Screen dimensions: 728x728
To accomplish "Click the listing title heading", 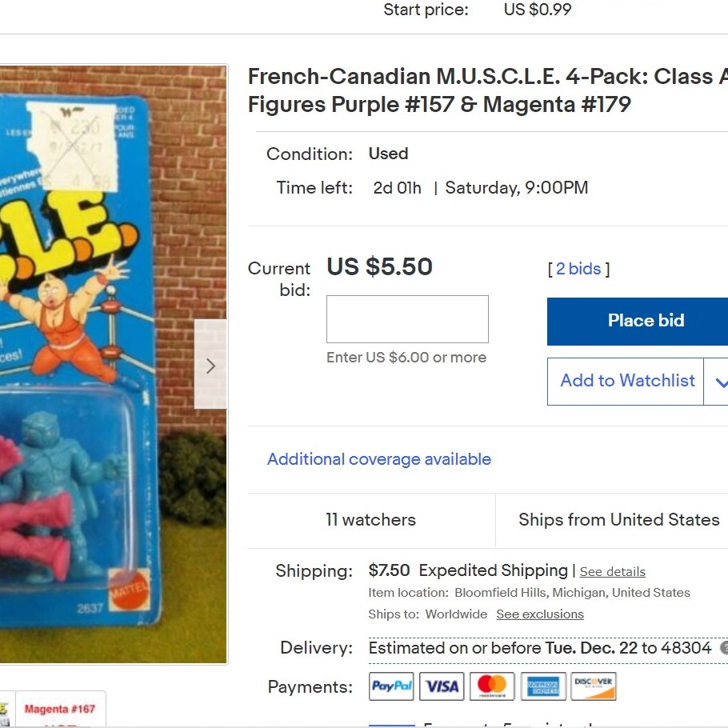I will (x=487, y=90).
